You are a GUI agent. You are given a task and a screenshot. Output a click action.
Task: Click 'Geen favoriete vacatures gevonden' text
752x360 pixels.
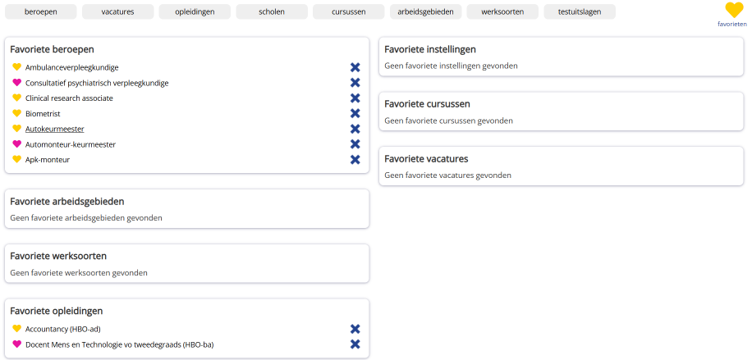point(448,175)
